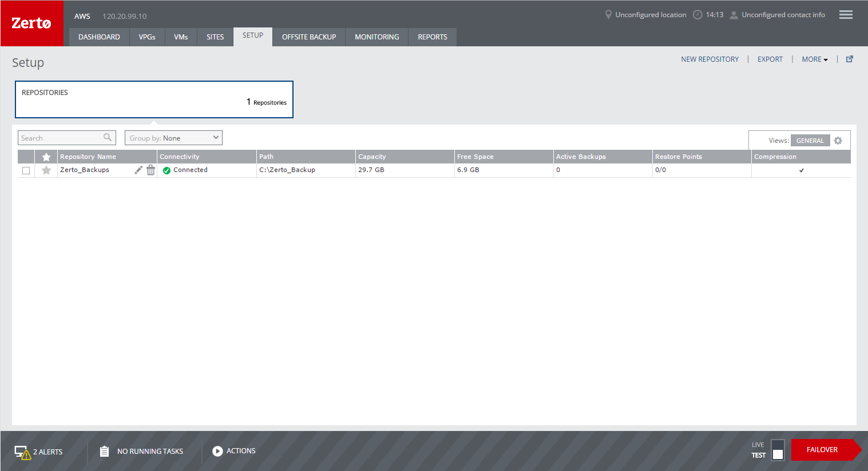Image resolution: width=868 pixels, height=471 pixels.
Task: Open the 2 ALERTS label
Action: (48, 452)
